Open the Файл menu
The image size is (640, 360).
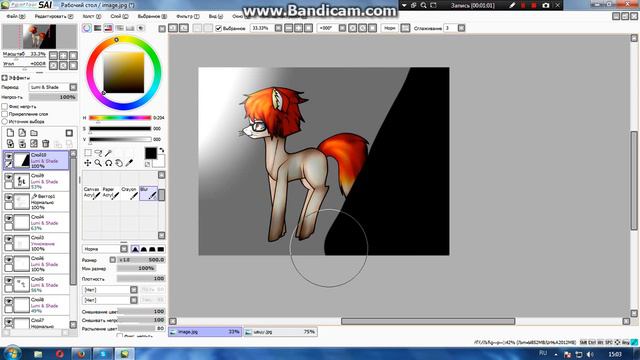pos(16,16)
